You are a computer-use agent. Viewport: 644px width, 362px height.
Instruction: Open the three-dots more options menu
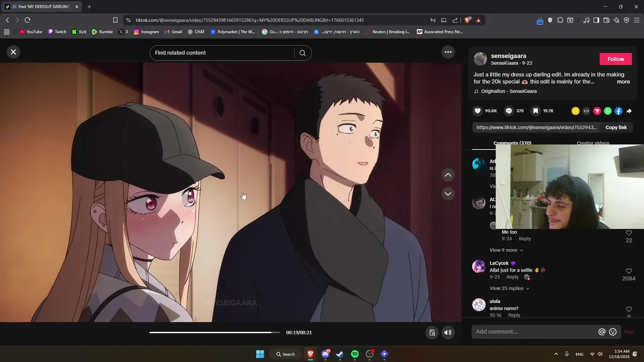448,52
